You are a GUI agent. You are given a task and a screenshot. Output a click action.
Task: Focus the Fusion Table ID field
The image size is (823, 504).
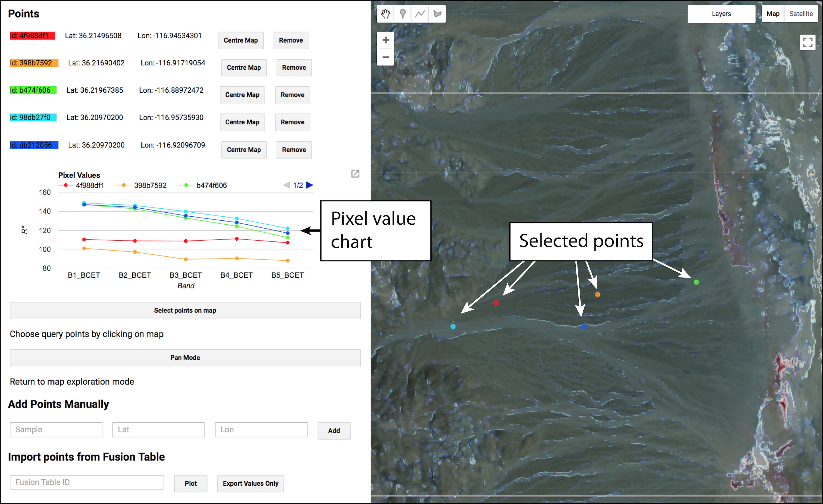[x=87, y=482]
